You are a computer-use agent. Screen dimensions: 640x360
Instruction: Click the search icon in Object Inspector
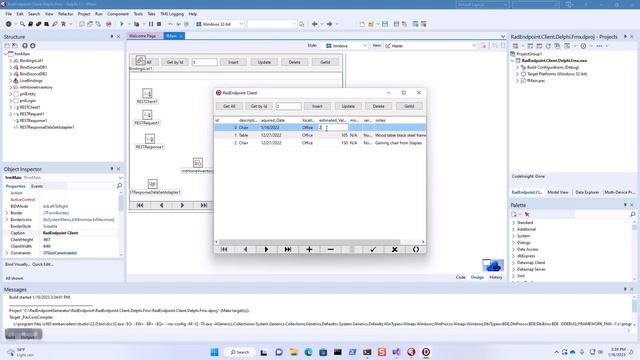point(119,186)
